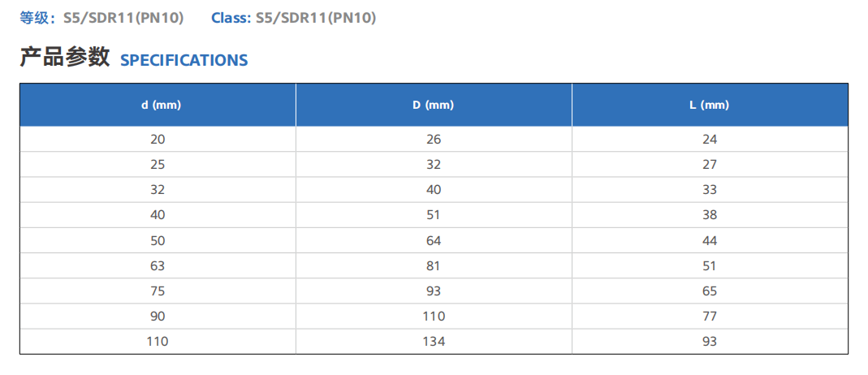
Task: Select the D value 64 cell
Action: (x=434, y=240)
